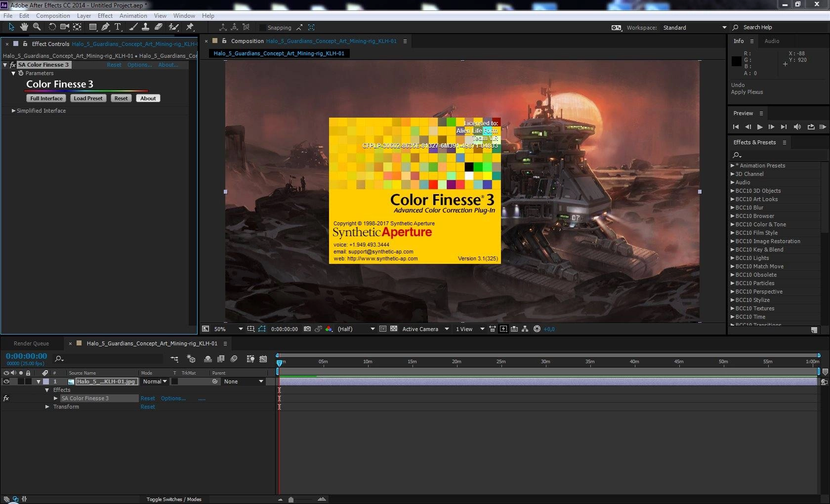
Task: Click the Full Interface button
Action: coord(46,98)
